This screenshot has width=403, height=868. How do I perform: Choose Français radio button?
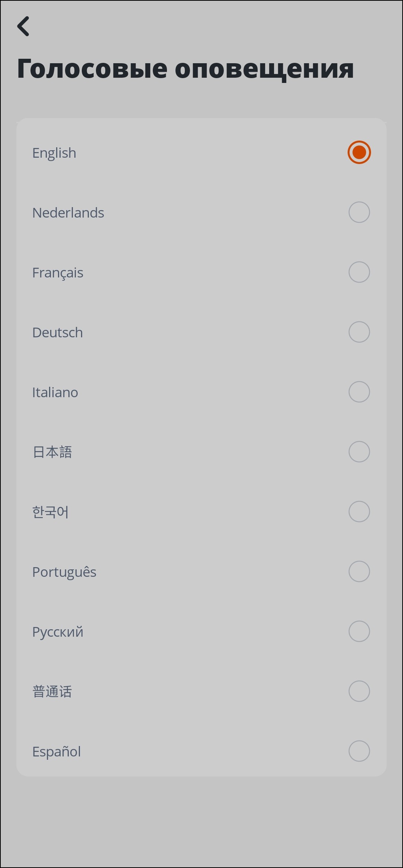pyautogui.click(x=359, y=272)
